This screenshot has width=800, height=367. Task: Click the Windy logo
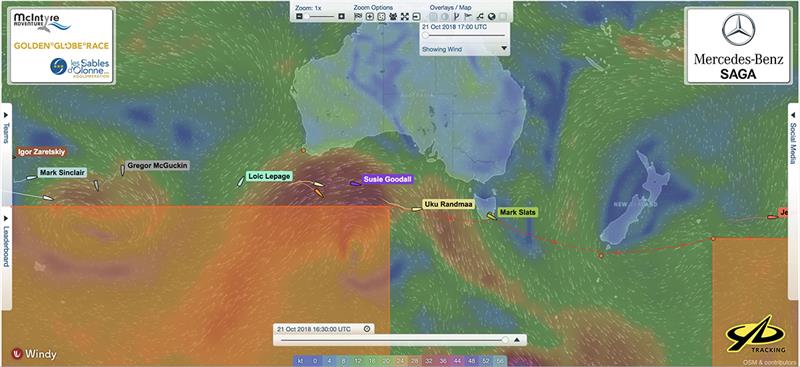(x=35, y=354)
